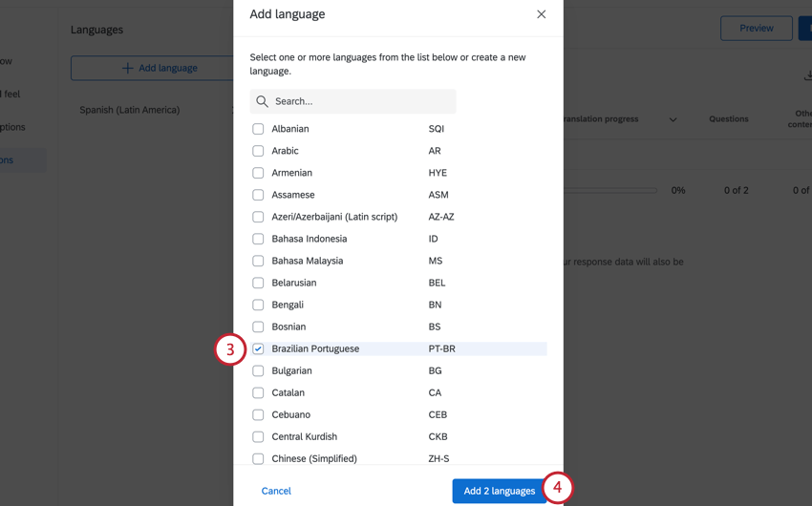Image resolution: width=812 pixels, height=506 pixels.
Task: Uncheck the Brazilian Portuguese checkbox
Action: [258, 349]
